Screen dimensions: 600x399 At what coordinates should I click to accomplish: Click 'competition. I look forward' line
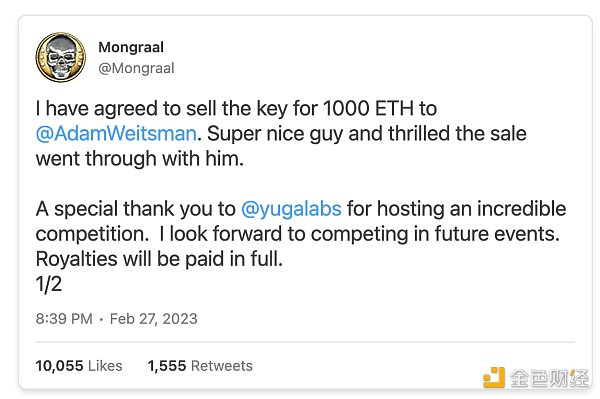click(x=298, y=234)
